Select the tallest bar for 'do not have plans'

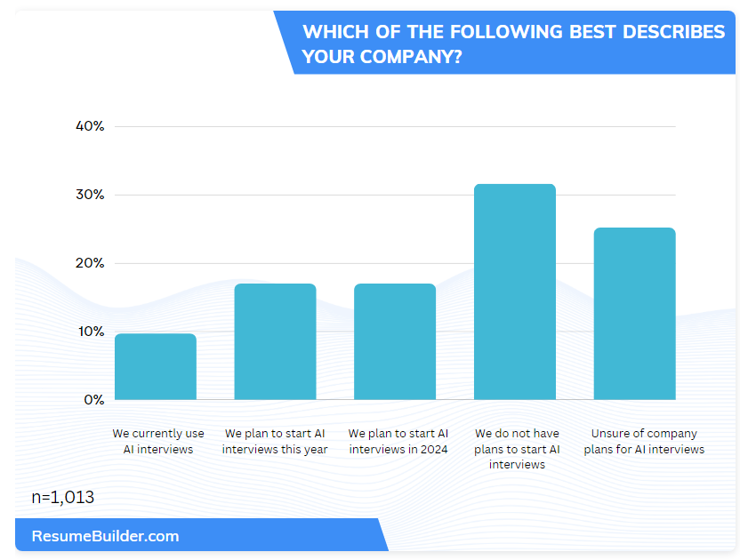tap(515, 292)
